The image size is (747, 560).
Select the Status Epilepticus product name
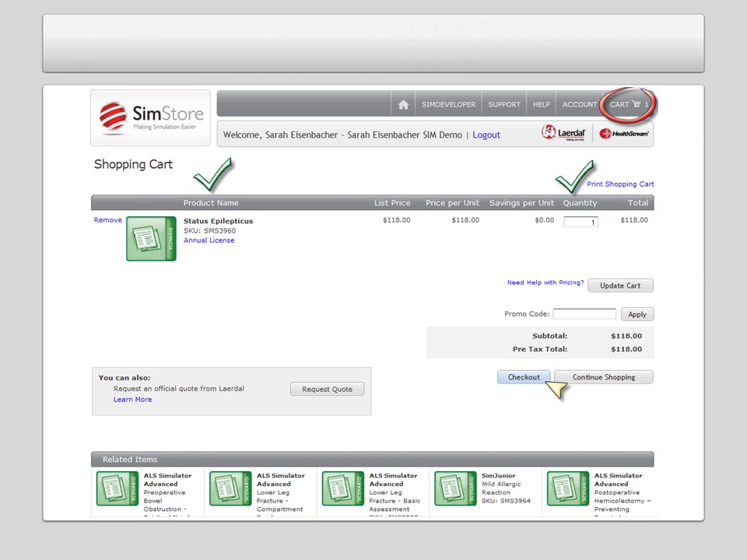pos(218,221)
